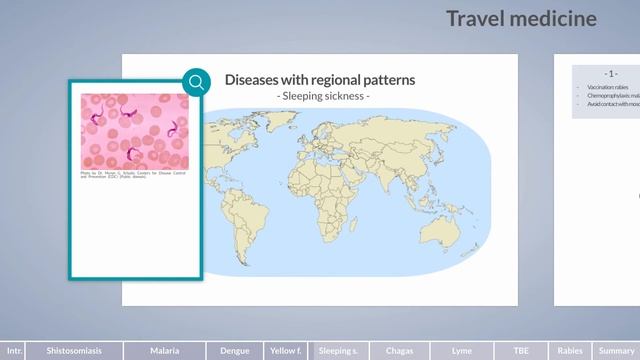Select the TBE tab
The width and height of the screenshot is (640, 360).
pyautogui.click(x=521, y=351)
